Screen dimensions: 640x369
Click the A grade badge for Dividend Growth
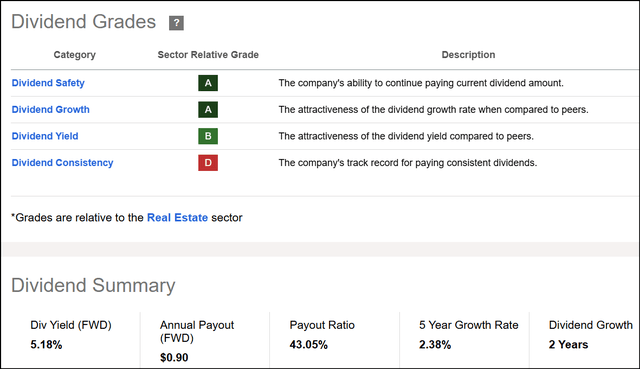208,109
